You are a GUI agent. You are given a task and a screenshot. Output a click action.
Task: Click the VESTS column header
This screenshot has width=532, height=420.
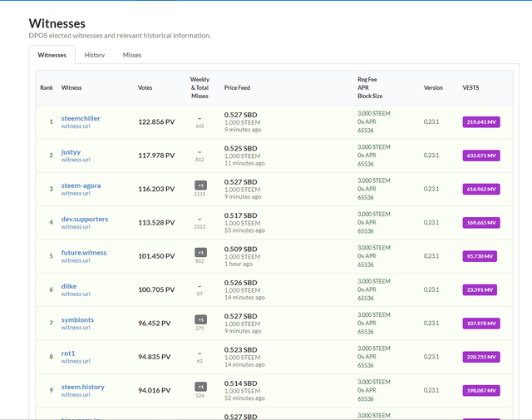[x=470, y=87]
